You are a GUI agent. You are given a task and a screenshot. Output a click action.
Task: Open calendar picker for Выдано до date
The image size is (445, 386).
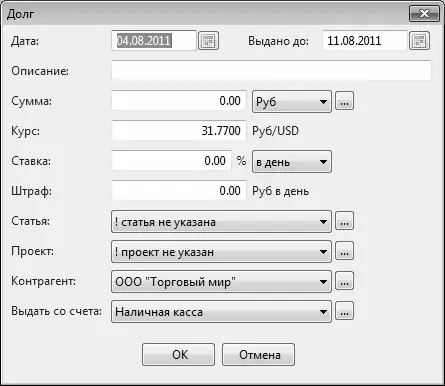(x=419, y=41)
